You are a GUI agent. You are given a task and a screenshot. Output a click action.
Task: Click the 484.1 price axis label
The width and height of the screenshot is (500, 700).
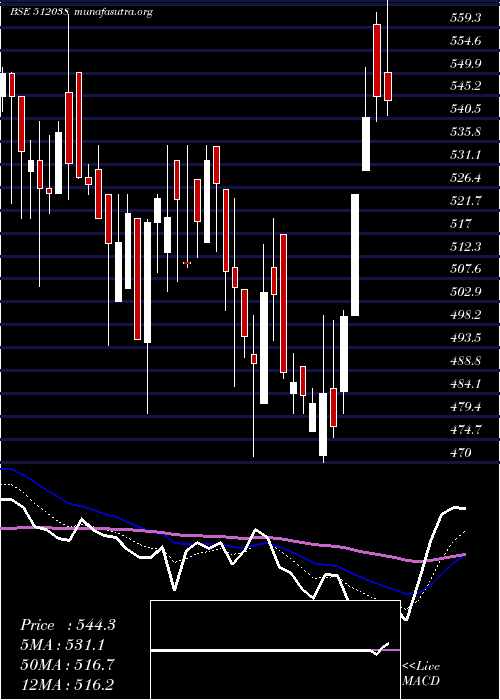click(x=465, y=383)
